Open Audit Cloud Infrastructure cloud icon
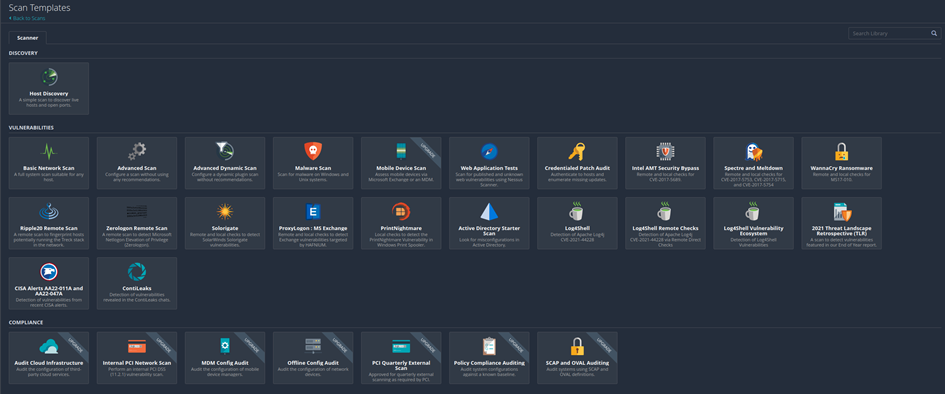 [49, 346]
